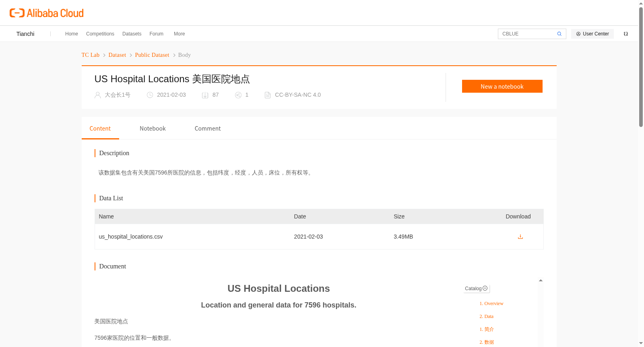The image size is (644, 347).
Task: Click the license document icon
Action: 268,95
